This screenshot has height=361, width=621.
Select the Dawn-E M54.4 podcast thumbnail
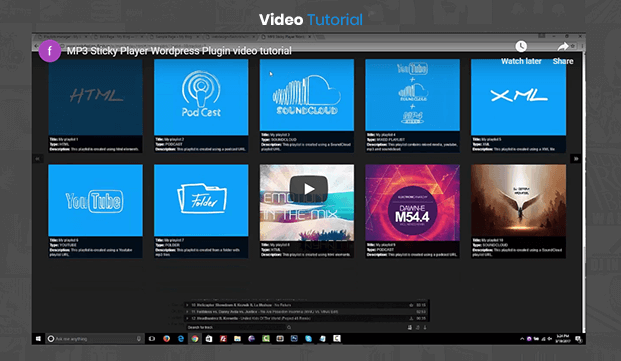pos(412,202)
